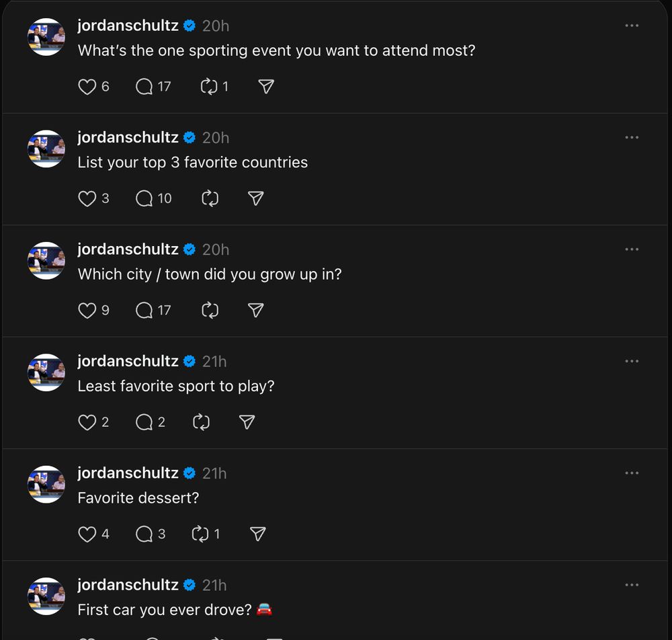The image size is (672, 640).
Task: Heart the city you grew up in post
Action: click(87, 311)
